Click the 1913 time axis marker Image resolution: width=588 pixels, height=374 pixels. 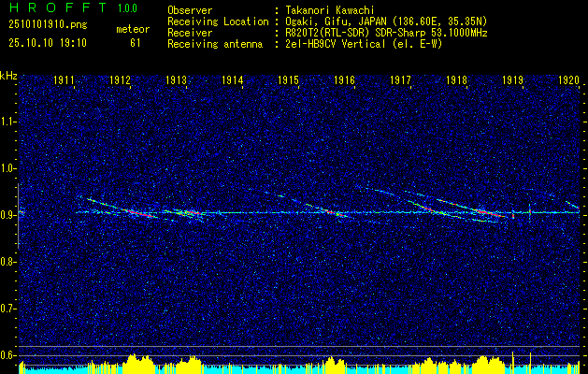176,79
